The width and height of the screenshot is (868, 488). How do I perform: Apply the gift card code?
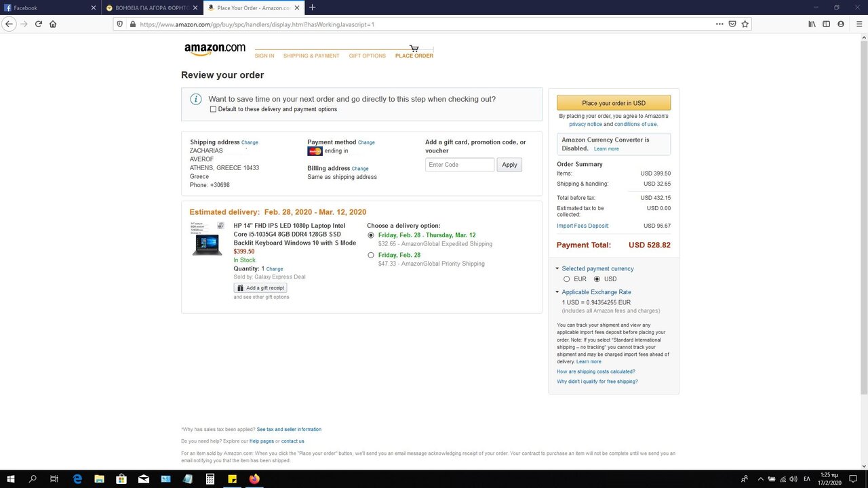(x=509, y=165)
